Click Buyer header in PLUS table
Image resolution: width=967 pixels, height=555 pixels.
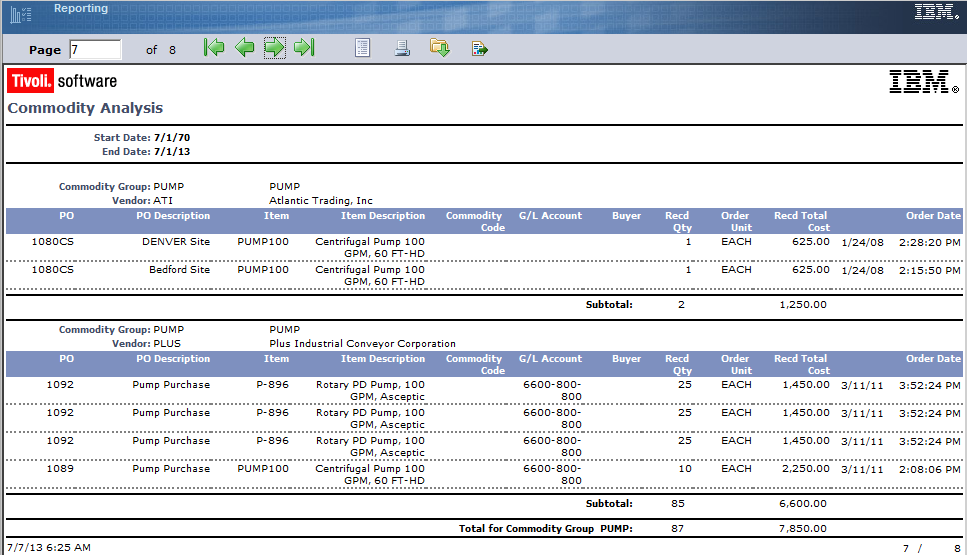(x=627, y=359)
